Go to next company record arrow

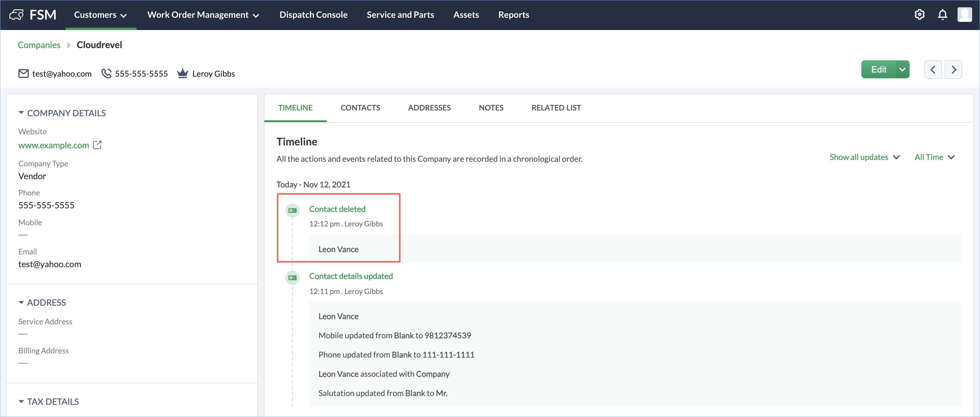point(953,70)
